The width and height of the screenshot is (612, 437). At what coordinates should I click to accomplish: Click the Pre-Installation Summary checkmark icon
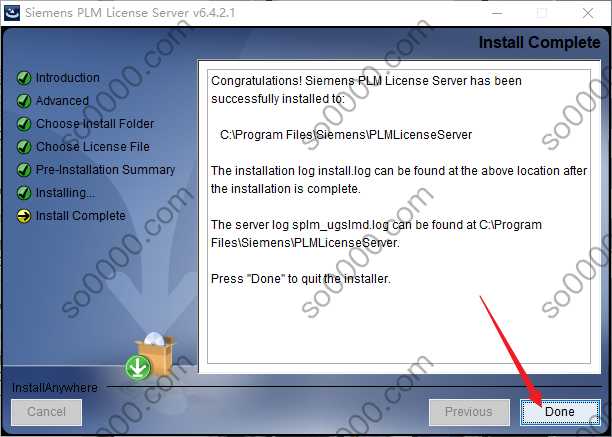click(x=24, y=170)
